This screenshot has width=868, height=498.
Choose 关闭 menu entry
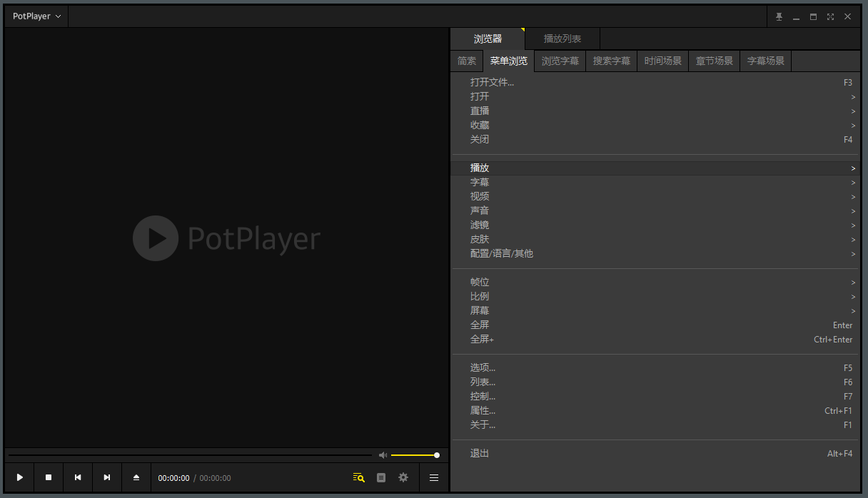coord(655,140)
